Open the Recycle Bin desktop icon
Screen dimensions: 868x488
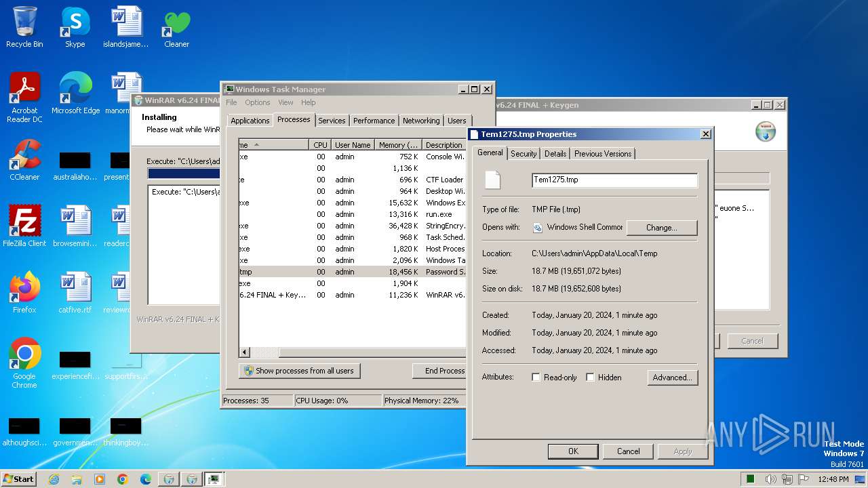point(24,27)
